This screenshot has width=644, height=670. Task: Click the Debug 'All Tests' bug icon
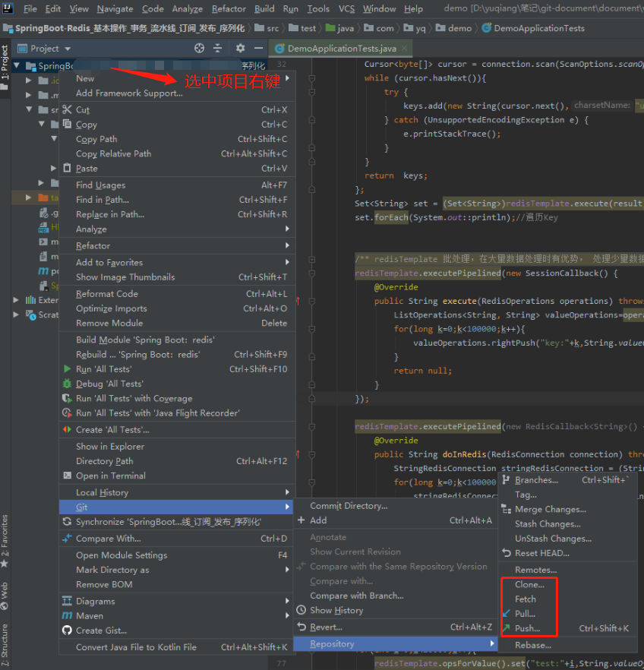67,384
